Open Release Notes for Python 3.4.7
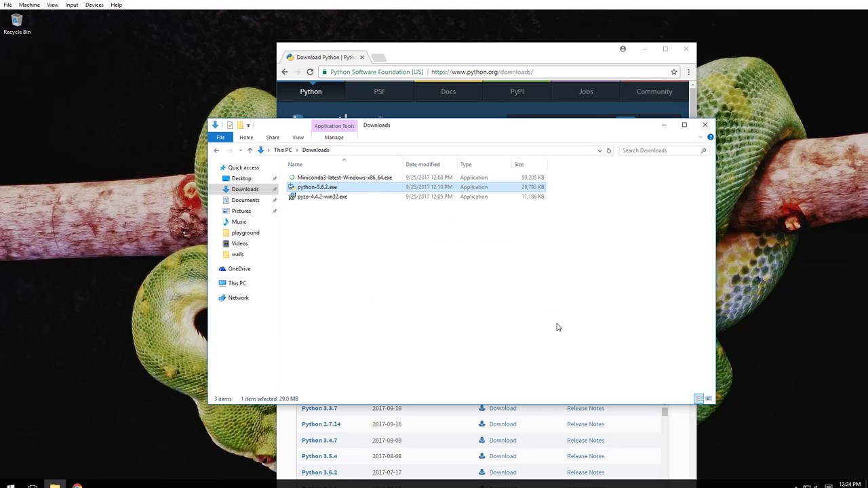This screenshot has width=868, height=488. [x=585, y=441]
